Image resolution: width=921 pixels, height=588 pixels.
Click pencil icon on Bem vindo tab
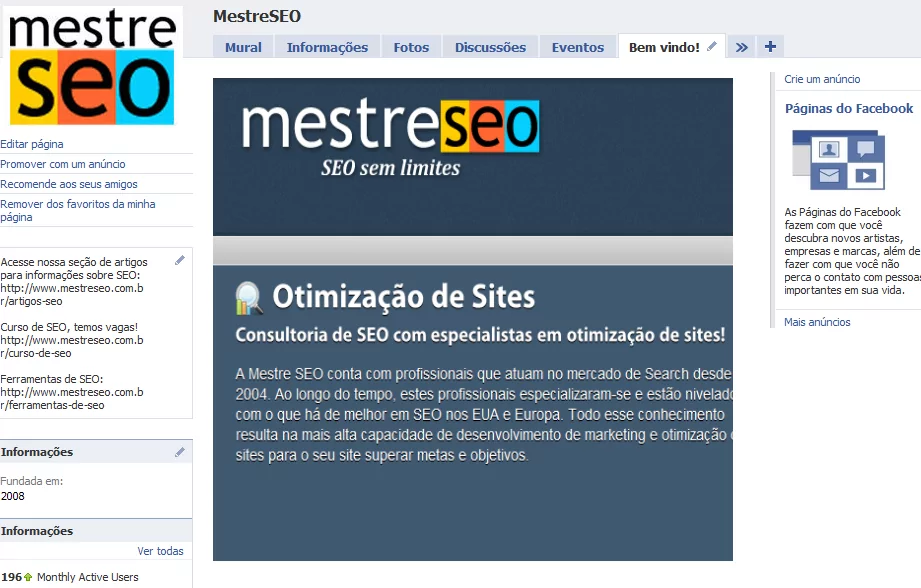pyautogui.click(x=712, y=46)
